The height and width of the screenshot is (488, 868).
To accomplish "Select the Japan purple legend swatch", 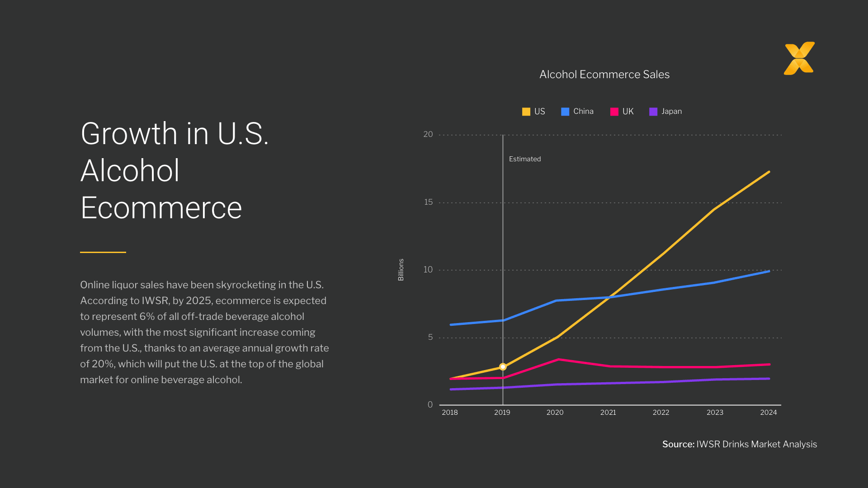I will pyautogui.click(x=652, y=111).
